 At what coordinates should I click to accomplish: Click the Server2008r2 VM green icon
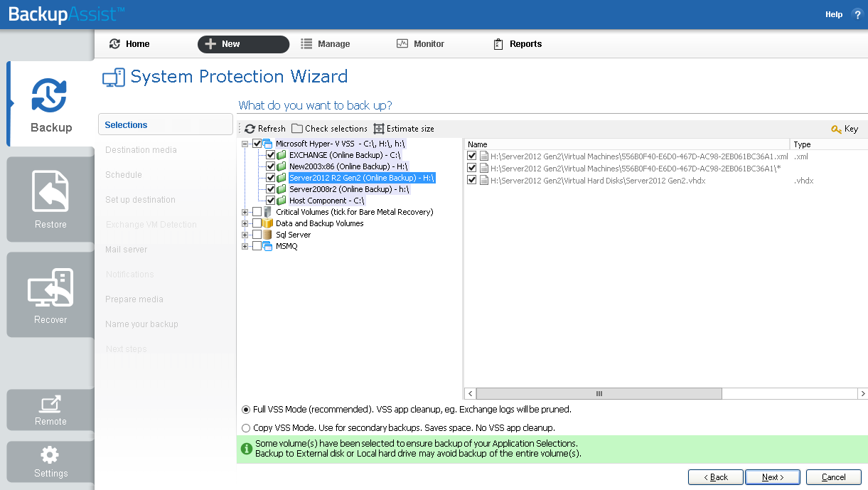coord(282,189)
